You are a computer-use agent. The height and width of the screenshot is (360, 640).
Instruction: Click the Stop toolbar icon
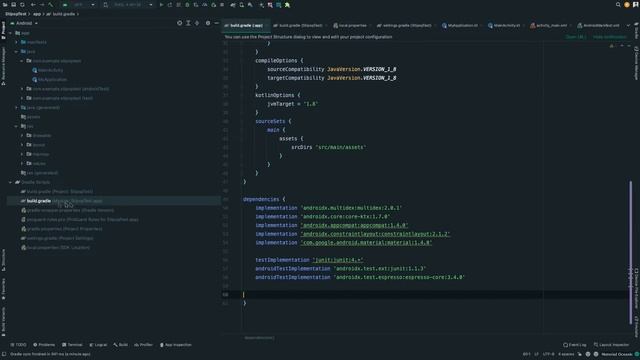point(222,5)
